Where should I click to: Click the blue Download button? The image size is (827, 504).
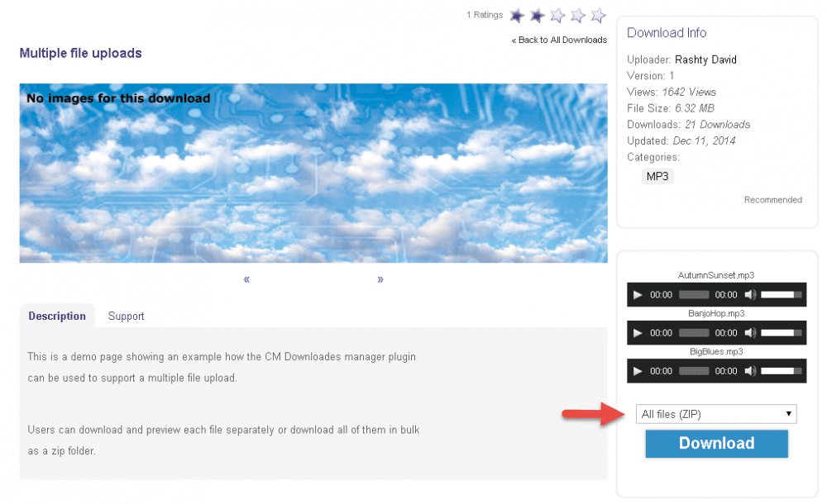[x=716, y=444]
